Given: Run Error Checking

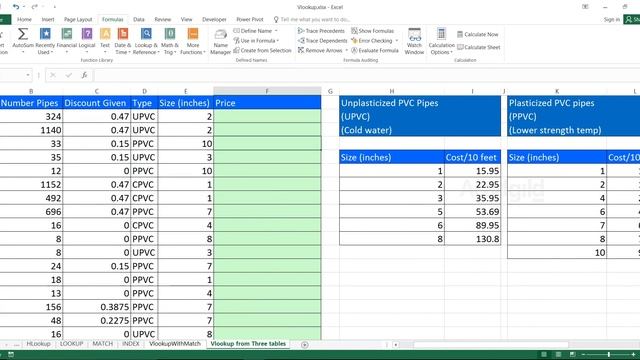Looking at the screenshot, I should click(x=372, y=40).
